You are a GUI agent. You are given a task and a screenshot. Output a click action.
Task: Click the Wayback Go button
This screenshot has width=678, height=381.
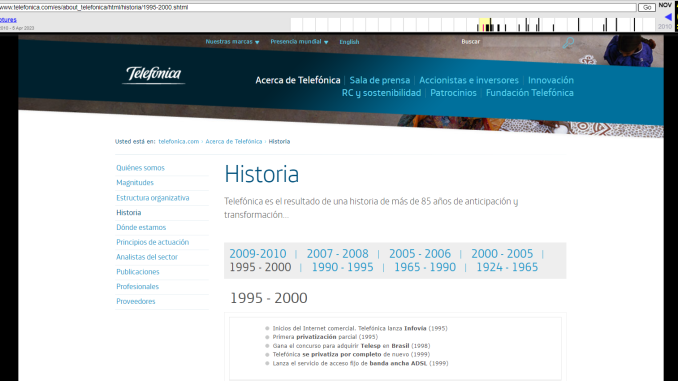pyautogui.click(x=647, y=7)
